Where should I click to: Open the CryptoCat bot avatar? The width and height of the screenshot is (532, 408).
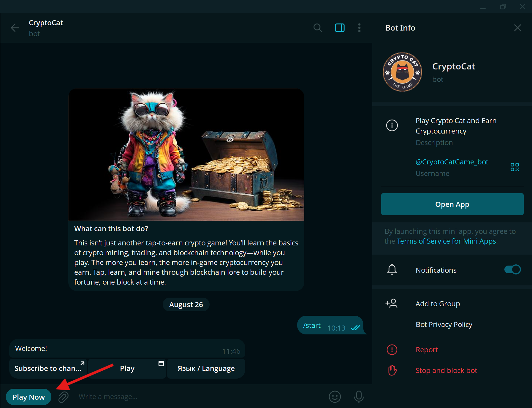coord(402,72)
